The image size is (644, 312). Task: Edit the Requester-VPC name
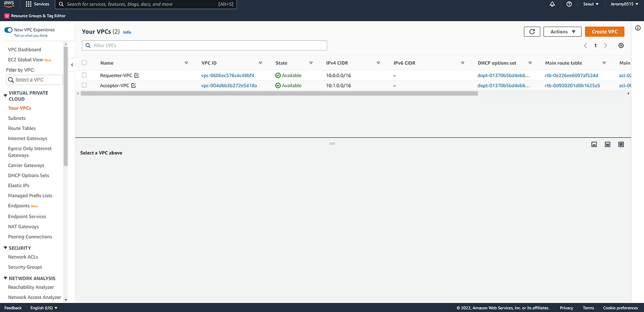point(136,75)
